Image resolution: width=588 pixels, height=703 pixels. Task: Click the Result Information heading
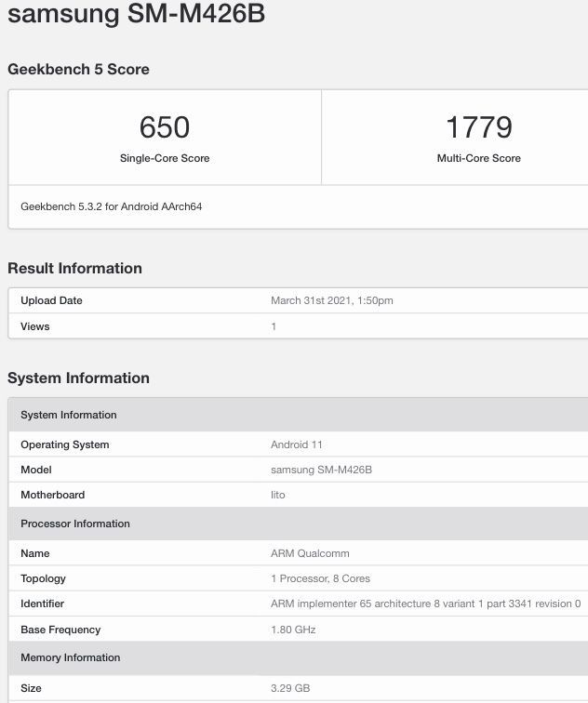[x=75, y=268]
